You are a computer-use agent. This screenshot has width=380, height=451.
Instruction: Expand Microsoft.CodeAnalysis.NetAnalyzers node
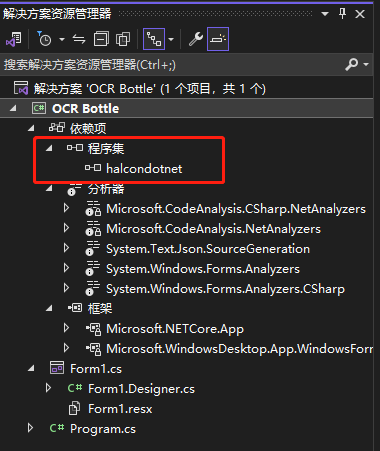(x=66, y=228)
